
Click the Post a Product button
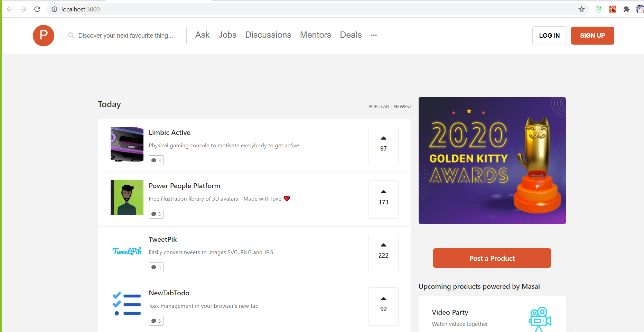(492, 258)
